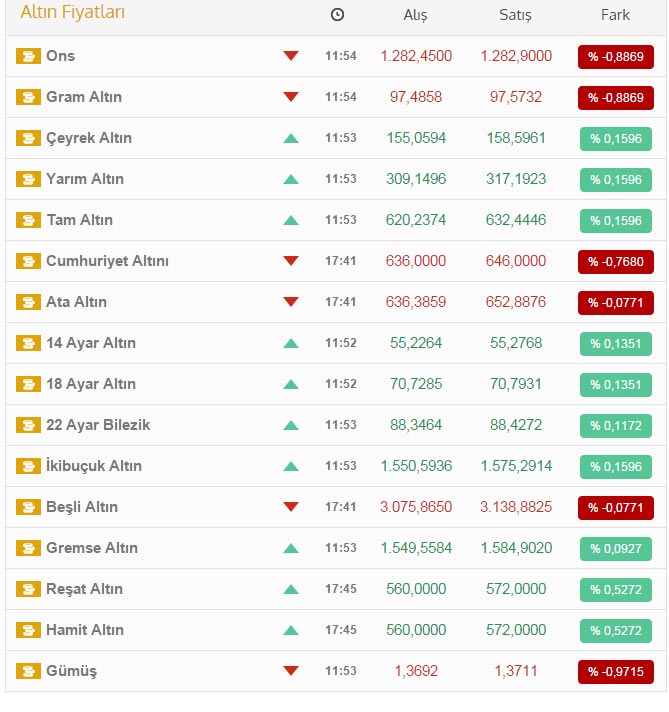This screenshot has height=712, width=669.
Task: Click the gold icon next to Gram Altın
Action: pyautogui.click(x=28, y=97)
